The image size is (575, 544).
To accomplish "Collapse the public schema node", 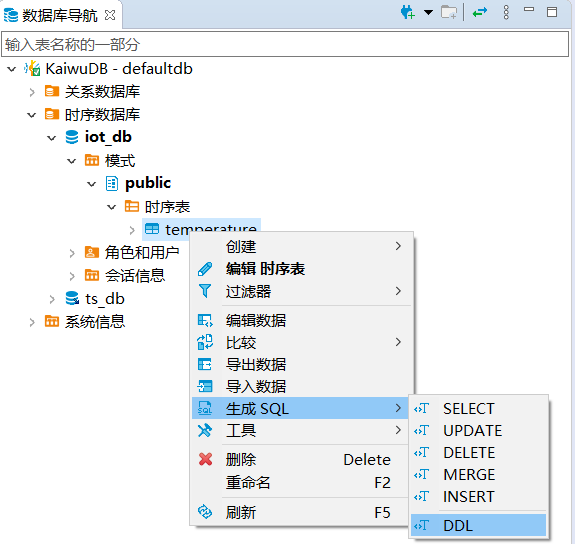I will [x=91, y=184].
